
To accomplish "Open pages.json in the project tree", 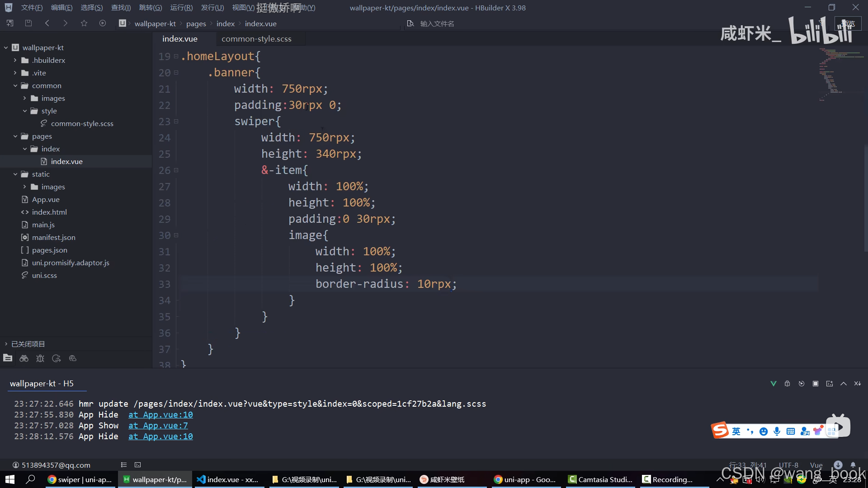I will tap(49, 250).
